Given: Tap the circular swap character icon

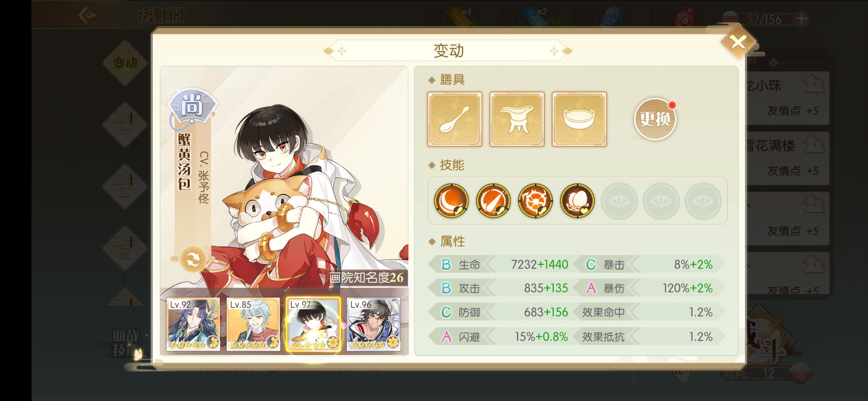Looking at the screenshot, I should (193, 259).
